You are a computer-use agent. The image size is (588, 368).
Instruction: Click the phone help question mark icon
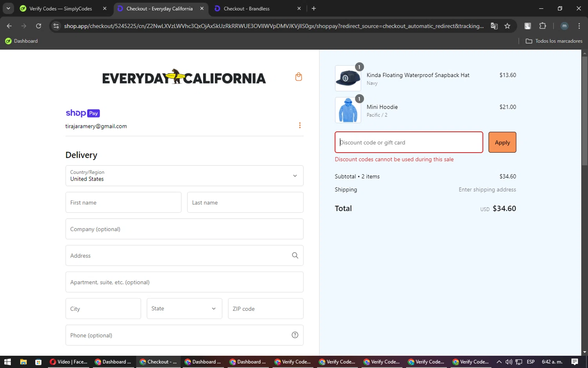point(295,335)
